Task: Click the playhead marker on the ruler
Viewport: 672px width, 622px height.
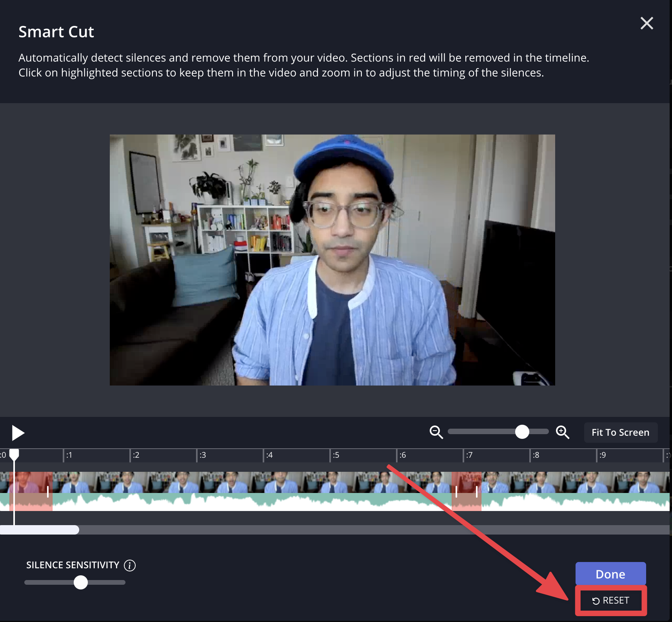Action: [x=14, y=455]
